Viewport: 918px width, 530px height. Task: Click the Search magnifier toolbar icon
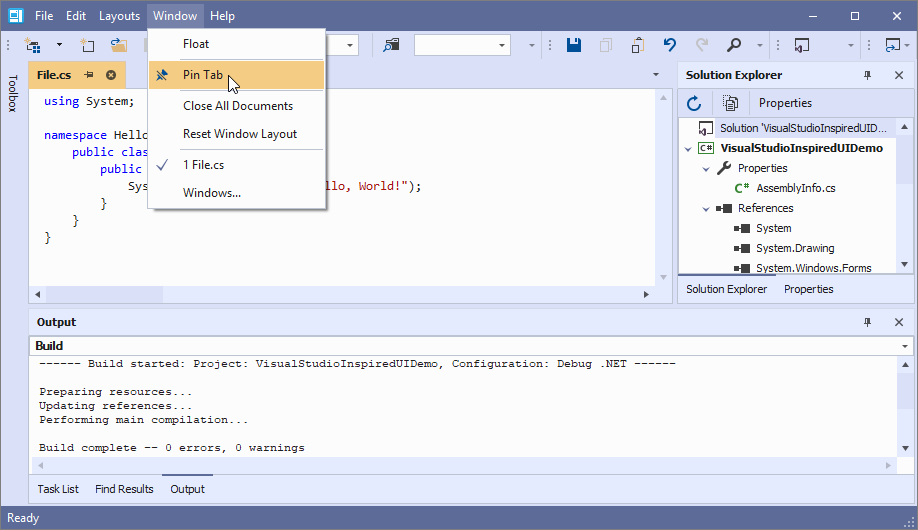click(x=734, y=45)
